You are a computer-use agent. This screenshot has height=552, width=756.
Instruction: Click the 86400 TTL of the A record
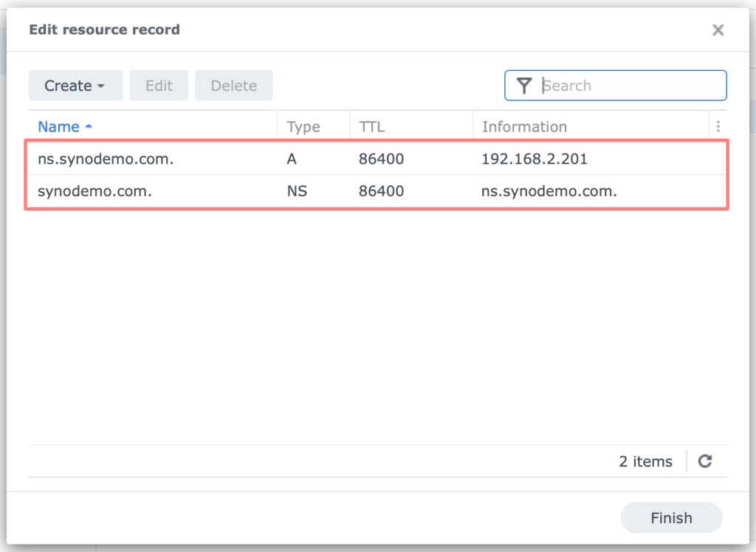pyautogui.click(x=381, y=159)
